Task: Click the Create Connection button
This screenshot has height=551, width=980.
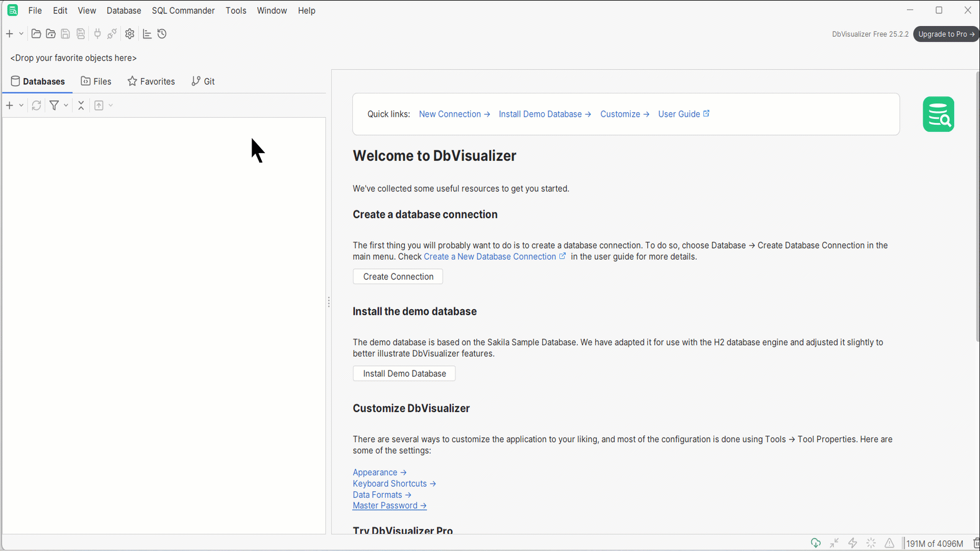Action: [398, 277]
